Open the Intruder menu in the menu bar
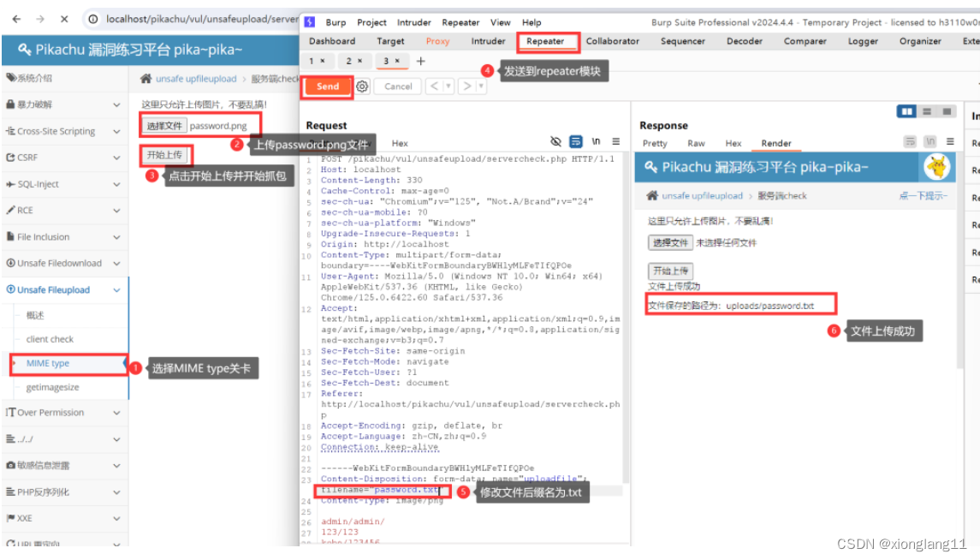This screenshot has width=980, height=560. pyautogui.click(x=413, y=22)
